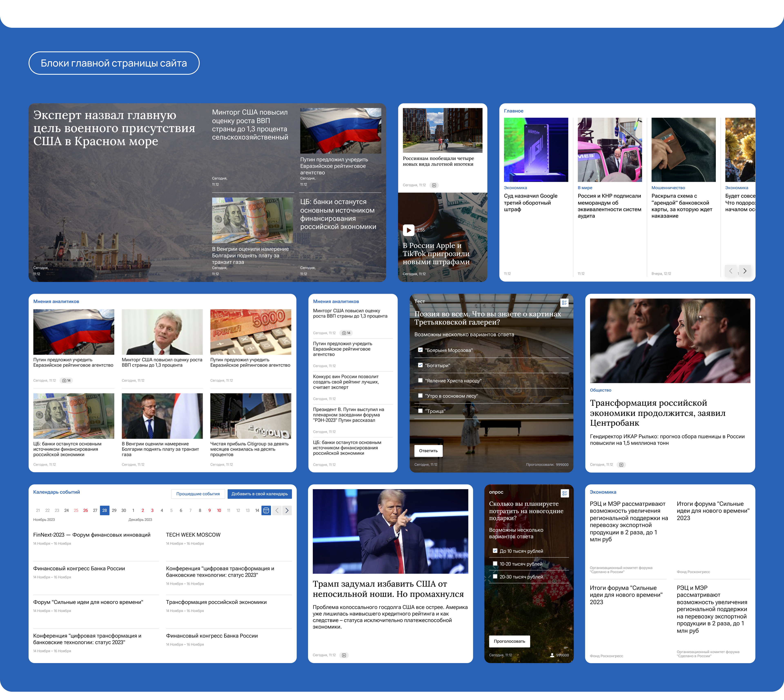Advance Главное carousel with right arrow

[745, 271]
